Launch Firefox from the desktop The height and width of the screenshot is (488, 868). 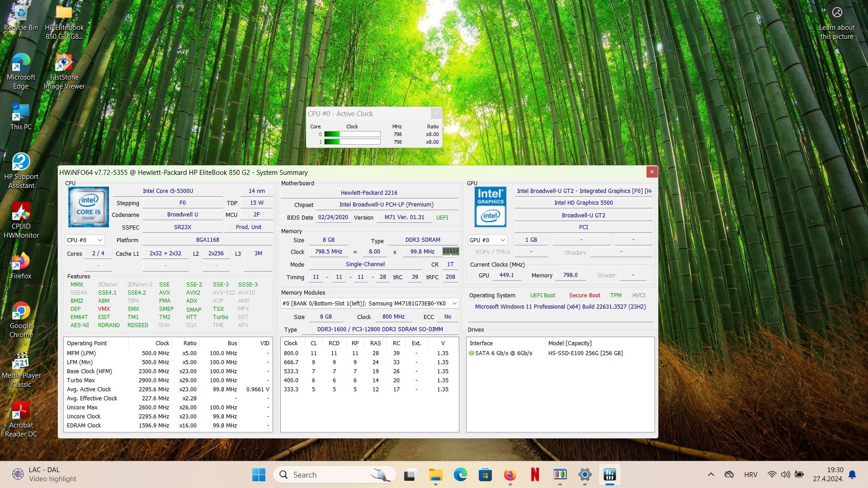(21, 266)
